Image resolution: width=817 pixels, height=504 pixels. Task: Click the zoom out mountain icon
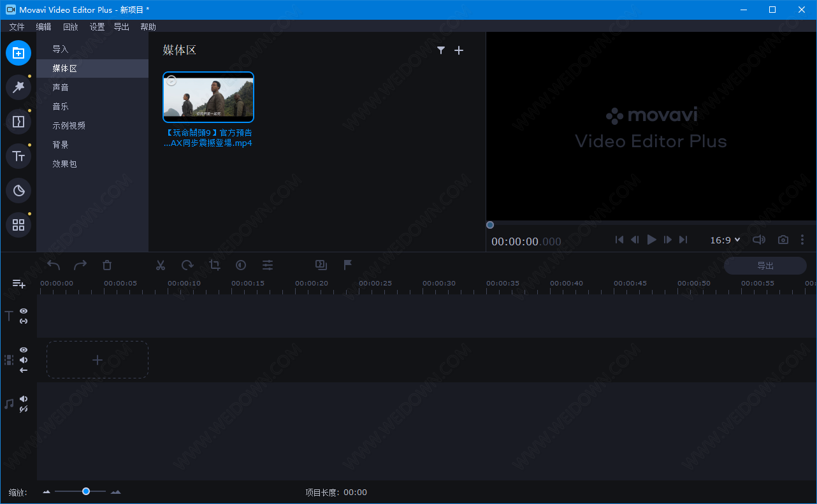tap(47, 492)
